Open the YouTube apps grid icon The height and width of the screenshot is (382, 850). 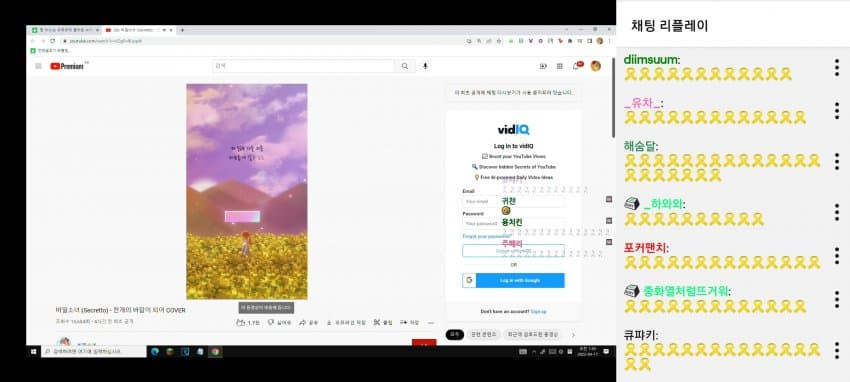559,66
